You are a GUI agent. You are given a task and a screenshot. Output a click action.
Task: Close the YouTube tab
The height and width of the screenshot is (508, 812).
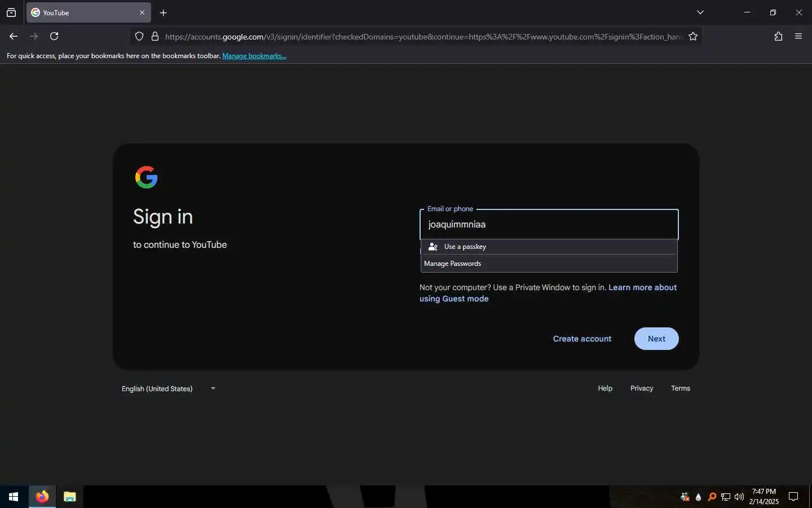pyautogui.click(x=142, y=12)
